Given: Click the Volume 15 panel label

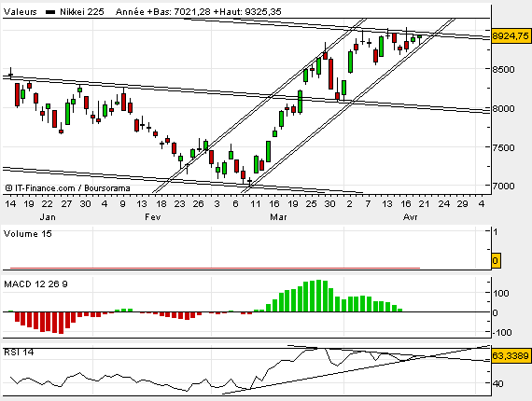Looking at the screenshot, I should click(x=28, y=234).
